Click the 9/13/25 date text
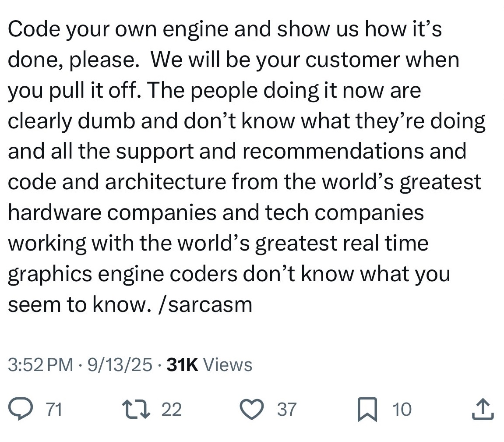The height and width of the screenshot is (442, 504). (x=120, y=365)
